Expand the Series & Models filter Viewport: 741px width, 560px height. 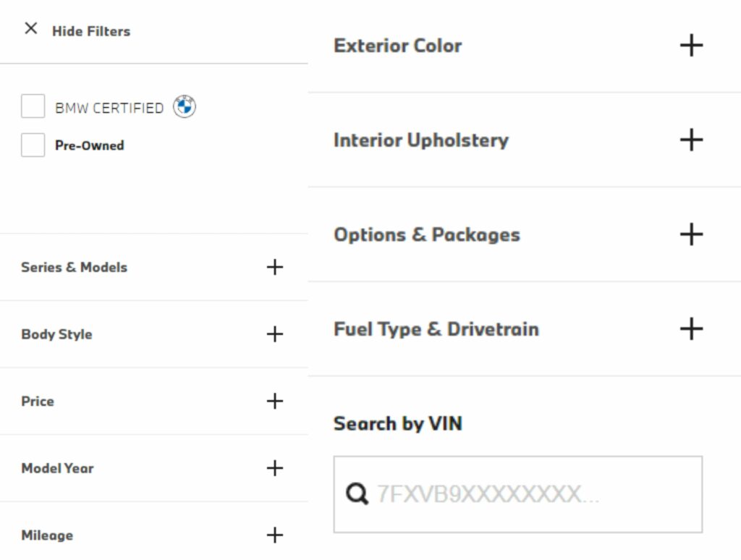[x=275, y=267]
